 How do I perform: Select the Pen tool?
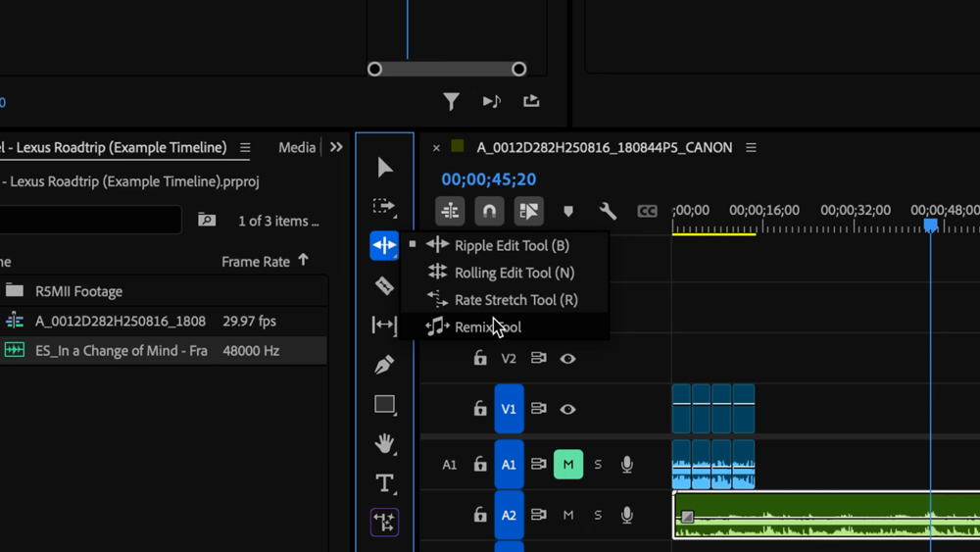point(384,365)
